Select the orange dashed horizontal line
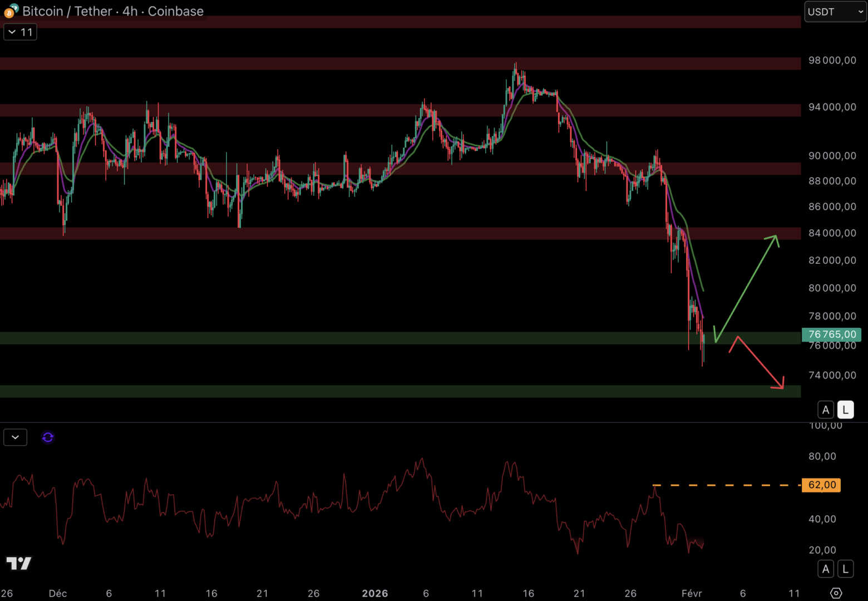Viewport: 868px width, 601px height. point(723,485)
